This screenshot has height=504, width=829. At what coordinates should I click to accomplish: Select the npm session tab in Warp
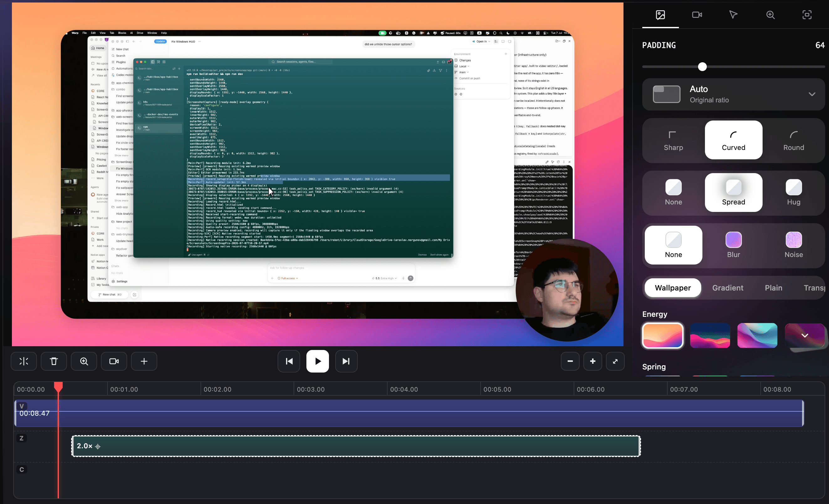pos(159,128)
